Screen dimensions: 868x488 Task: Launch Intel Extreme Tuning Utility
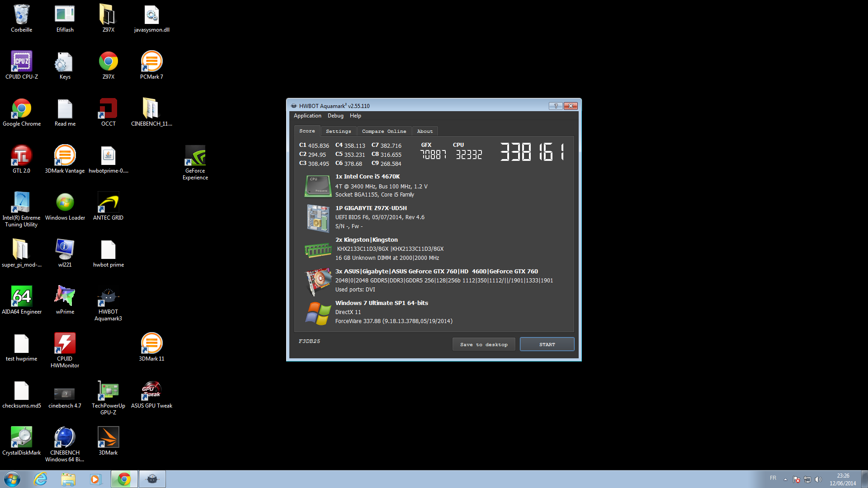pos(21,209)
